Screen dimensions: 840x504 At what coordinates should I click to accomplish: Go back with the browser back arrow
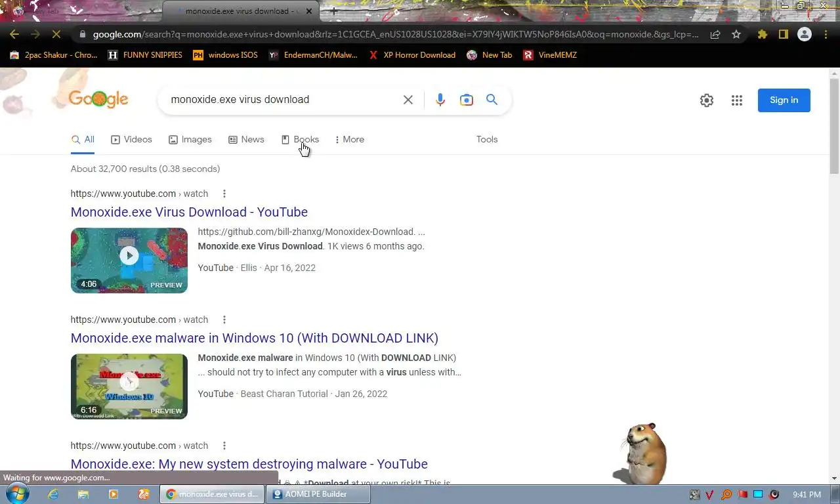[x=14, y=34]
